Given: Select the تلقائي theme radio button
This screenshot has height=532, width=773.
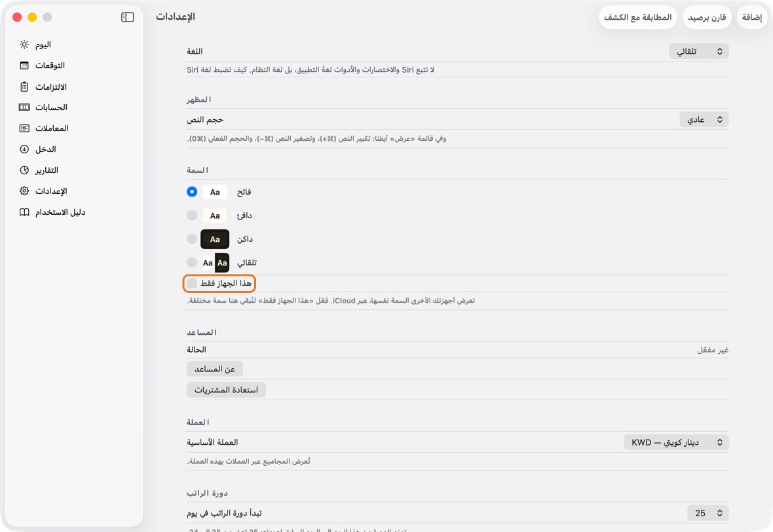Looking at the screenshot, I should click(x=192, y=263).
